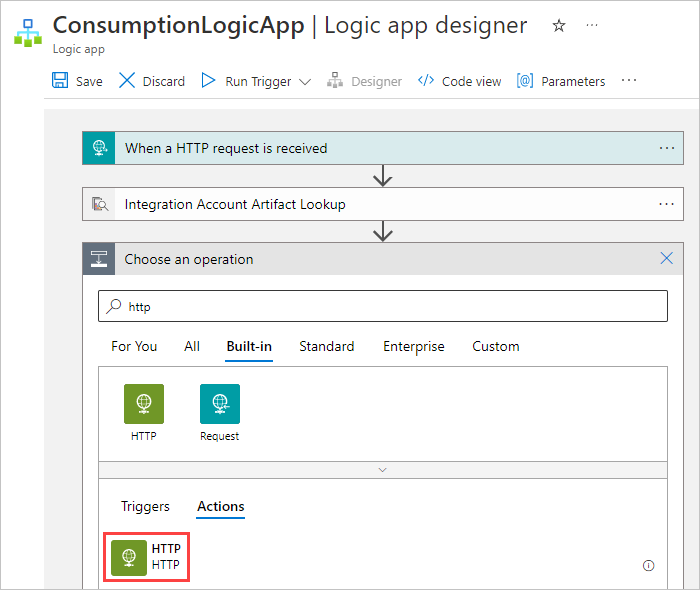Switch to the Triggers tab
This screenshot has height=590, width=700.
[x=145, y=507]
